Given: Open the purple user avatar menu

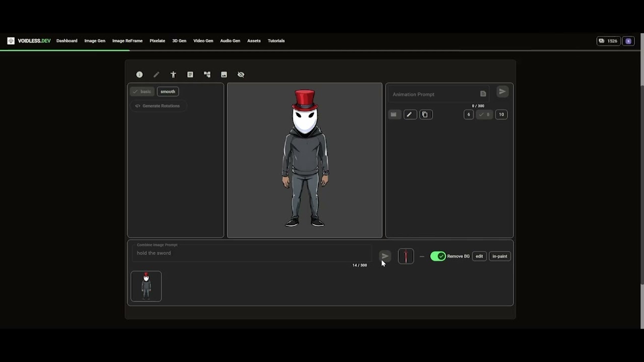Looking at the screenshot, I should [x=628, y=41].
